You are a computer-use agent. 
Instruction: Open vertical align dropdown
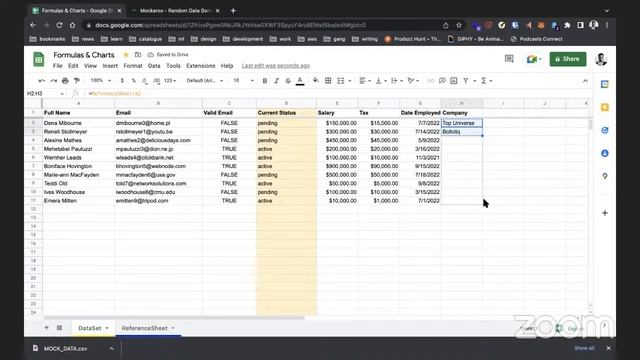click(x=381, y=81)
